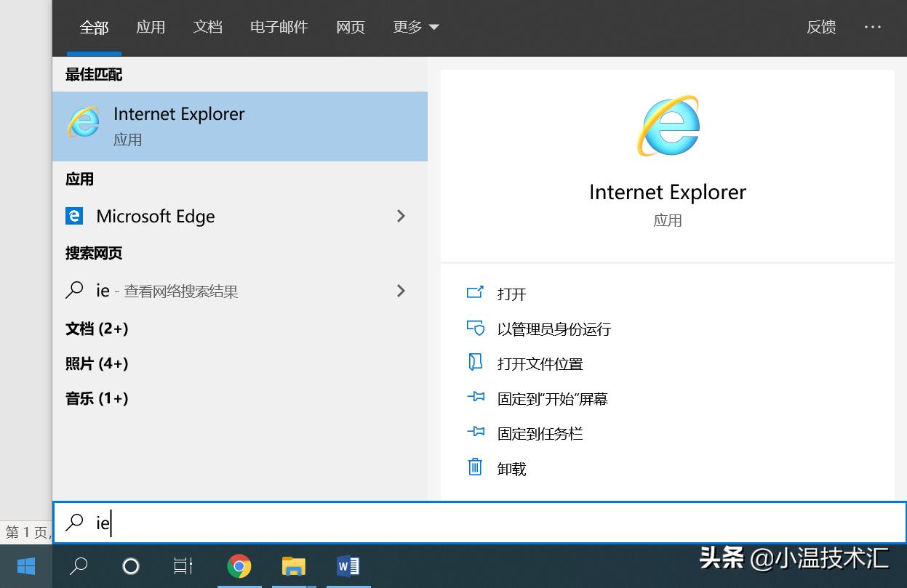The width and height of the screenshot is (907, 588).
Task: Click 卸载 to uninstall Internet Explorer
Action: coord(511,468)
